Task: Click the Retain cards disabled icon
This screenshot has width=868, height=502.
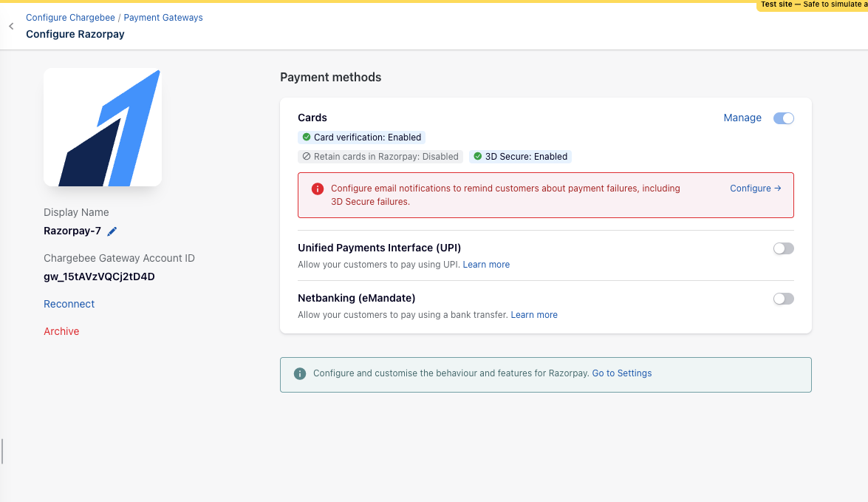Action: click(306, 156)
